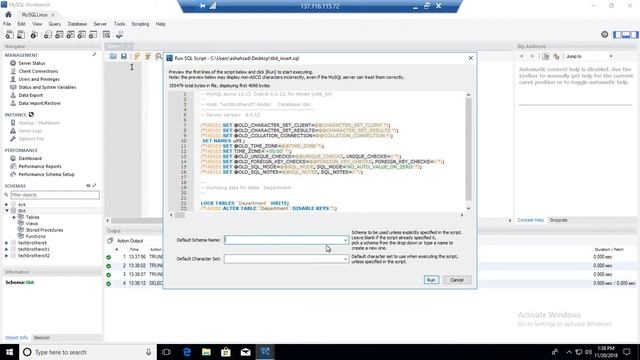
Task: Click the script preview vertical scrollbar
Action: [x=469, y=149]
